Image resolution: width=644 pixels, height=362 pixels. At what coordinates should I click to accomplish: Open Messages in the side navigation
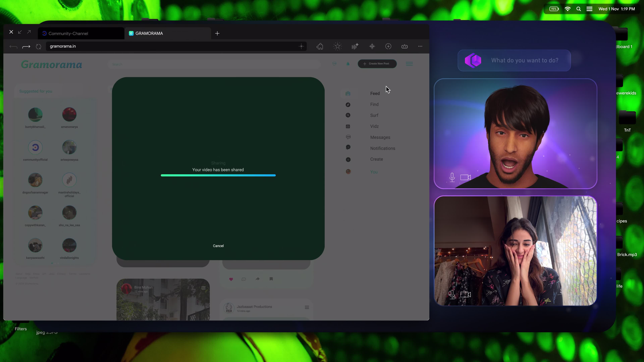[x=380, y=137]
